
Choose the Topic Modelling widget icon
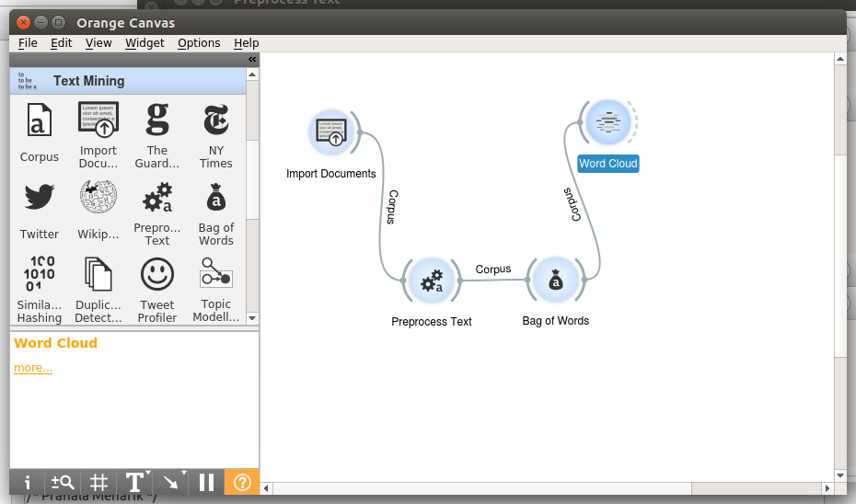(216, 273)
